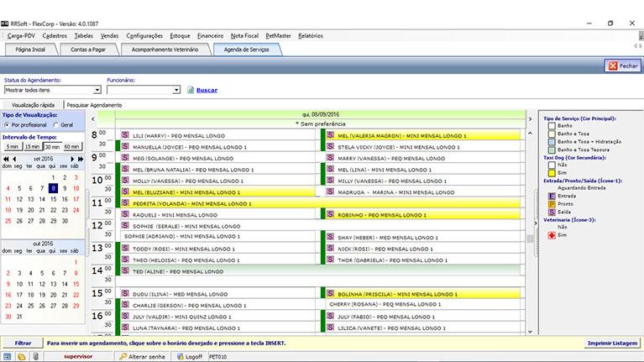
Task: Switch to the Acompanhamento Veterinário tab
Action: pyautogui.click(x=165, y=50)
